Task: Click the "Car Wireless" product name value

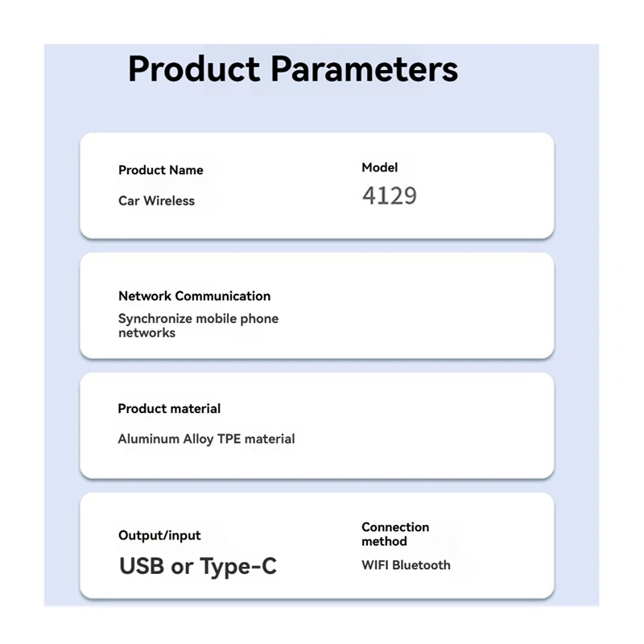Action: click(156, 200)
